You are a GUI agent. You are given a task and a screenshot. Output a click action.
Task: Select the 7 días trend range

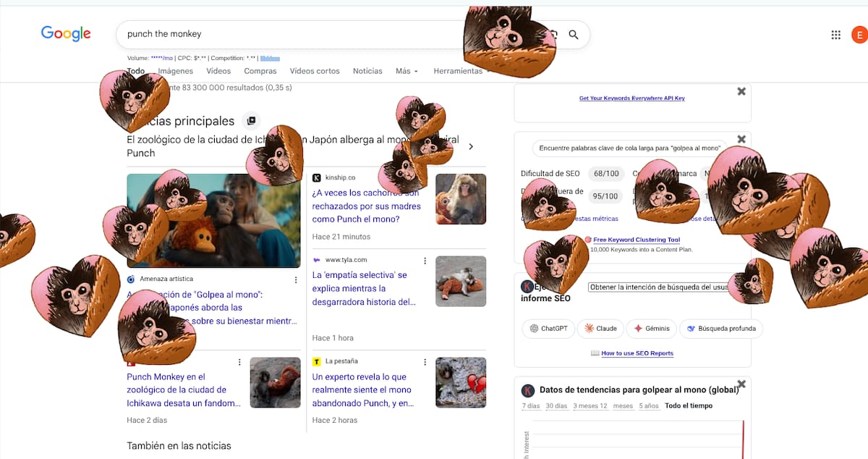pyautogui.click(x=530, y=405)
